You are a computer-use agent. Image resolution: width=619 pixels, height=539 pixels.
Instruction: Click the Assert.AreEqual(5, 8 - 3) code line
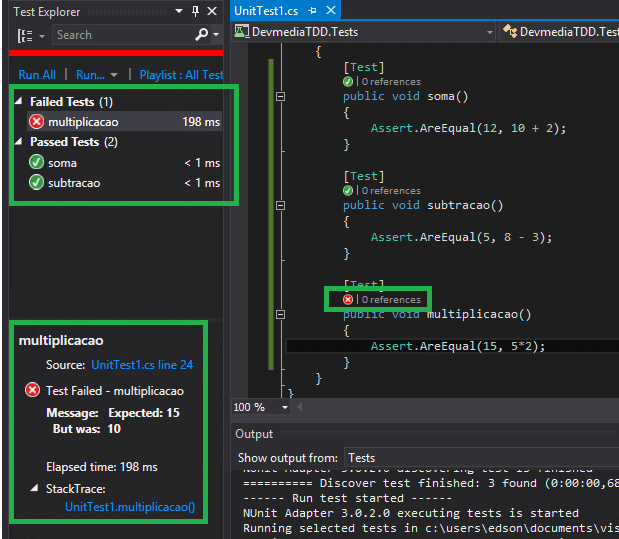click(x=461, y=237)
